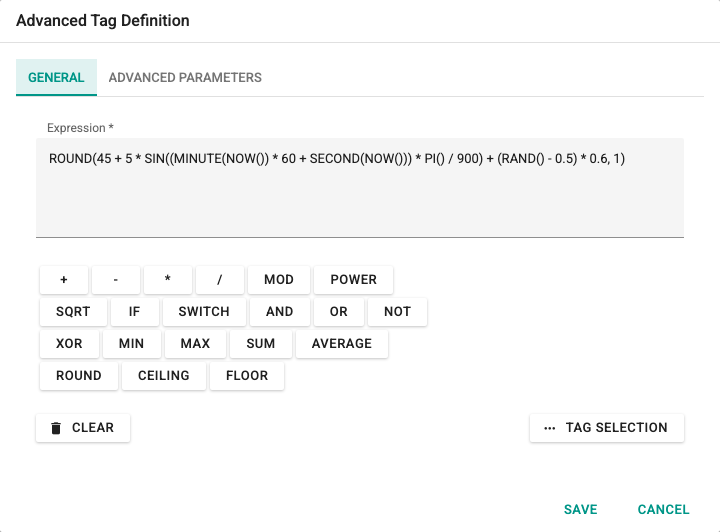Open Tag Selection dialog
The image size is (720, 532).
point(607,428)
